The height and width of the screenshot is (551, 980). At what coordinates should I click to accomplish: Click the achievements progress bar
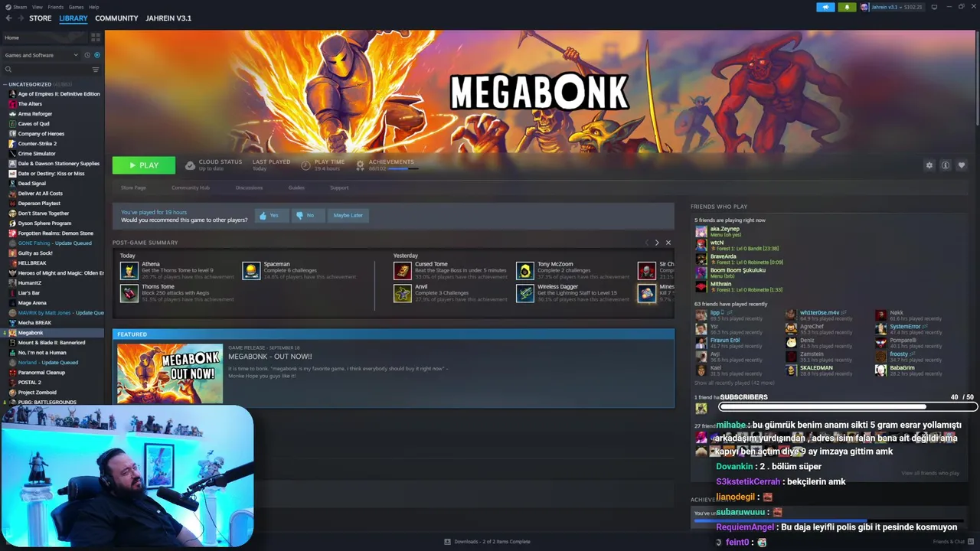click(403, 168)
